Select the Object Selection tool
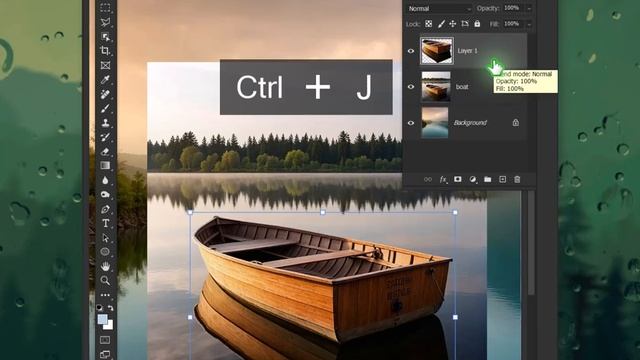640x360 pixels. 105,37
